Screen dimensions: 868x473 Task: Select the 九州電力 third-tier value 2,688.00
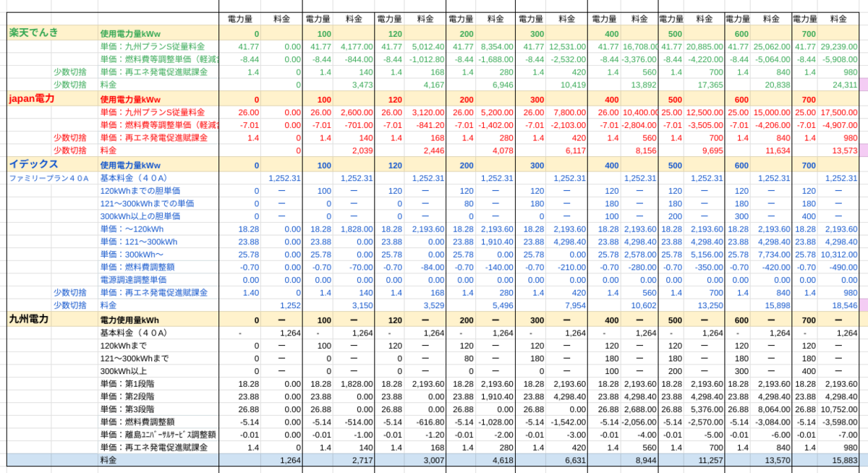(x=640, y=409)
